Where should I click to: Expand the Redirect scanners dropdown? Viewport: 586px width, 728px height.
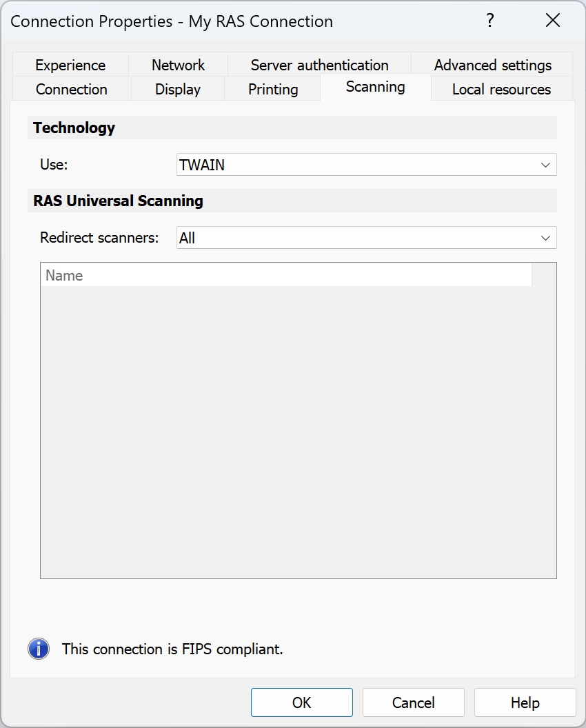click(366, 238)
